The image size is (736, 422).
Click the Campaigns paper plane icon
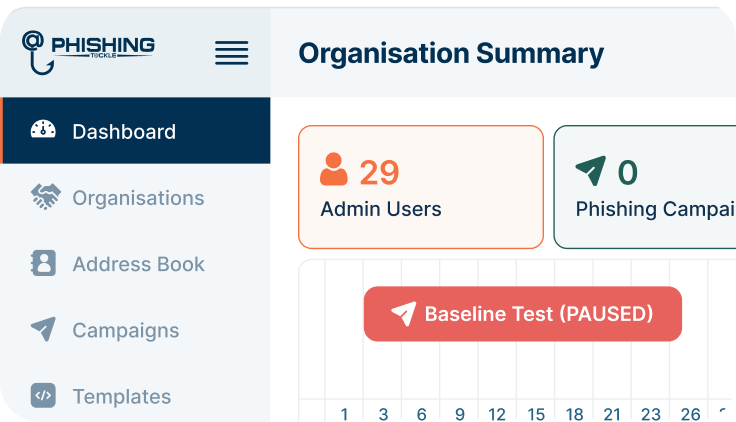pyautogui.click(x=43, y=329)
